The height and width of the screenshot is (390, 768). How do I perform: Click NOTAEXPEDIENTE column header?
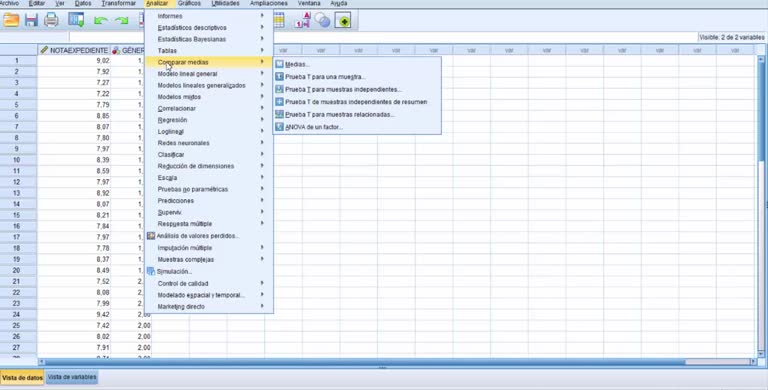click(74, 50)
